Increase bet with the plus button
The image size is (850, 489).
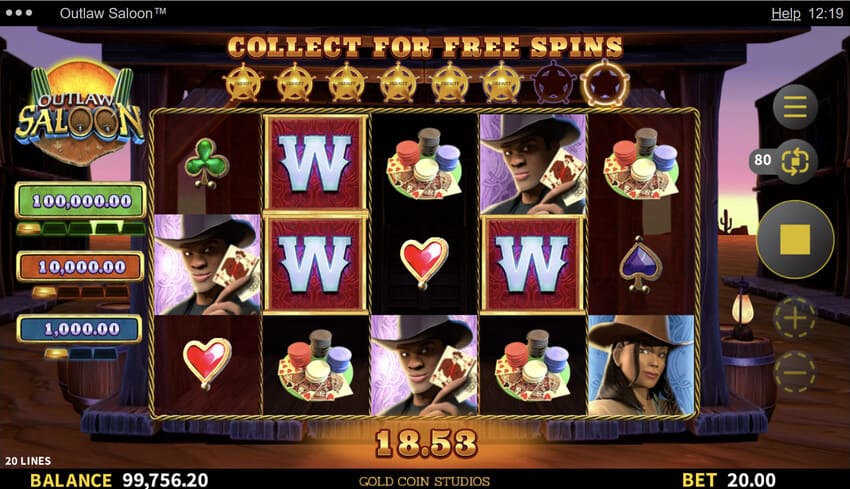point(795,318)
